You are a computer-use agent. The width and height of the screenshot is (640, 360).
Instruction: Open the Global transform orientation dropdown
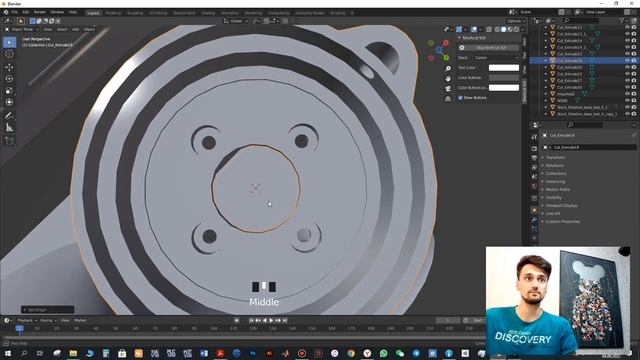coord(236,21)
